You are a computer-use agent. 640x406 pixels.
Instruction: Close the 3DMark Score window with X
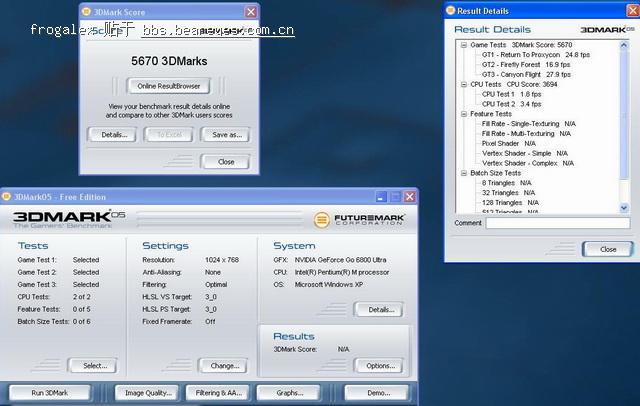click(251, 12)
